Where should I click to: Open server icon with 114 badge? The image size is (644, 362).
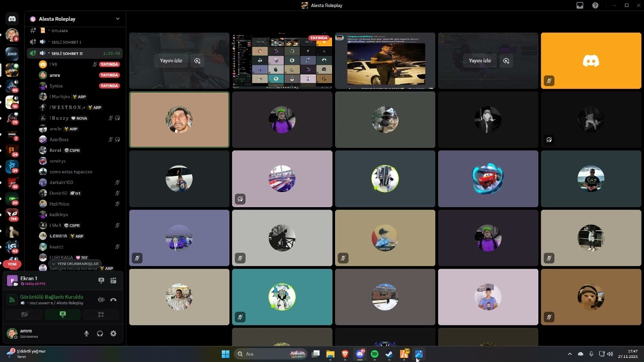pyautogui.click(x=12, y=215)
